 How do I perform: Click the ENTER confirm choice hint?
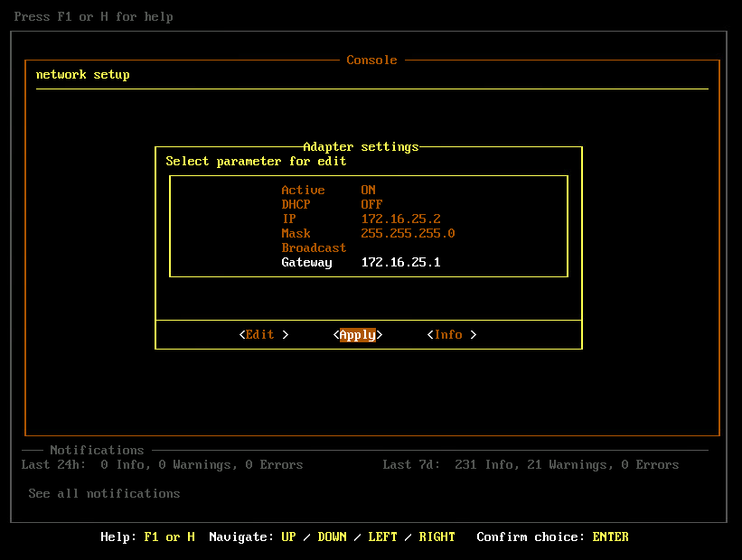click(610, 537)
